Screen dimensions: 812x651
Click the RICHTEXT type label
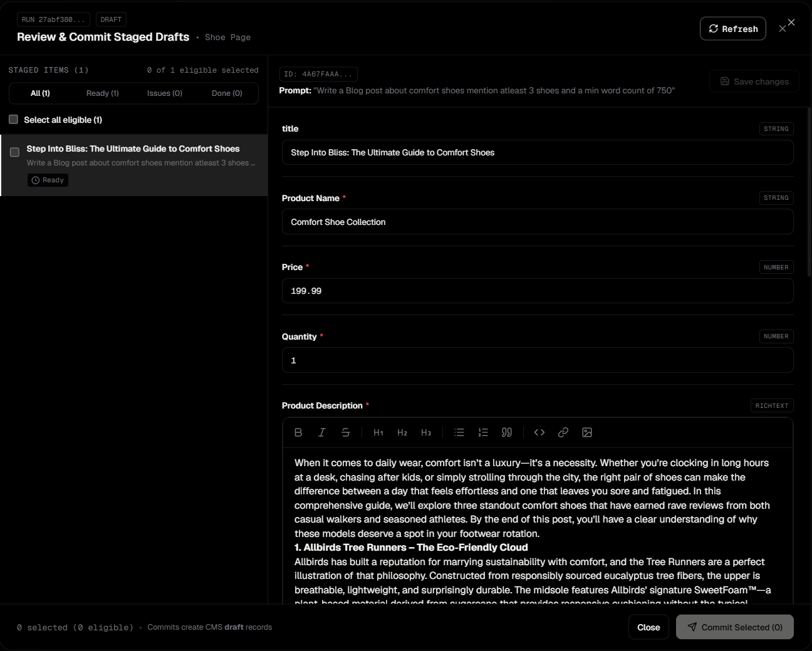[772, 405]
